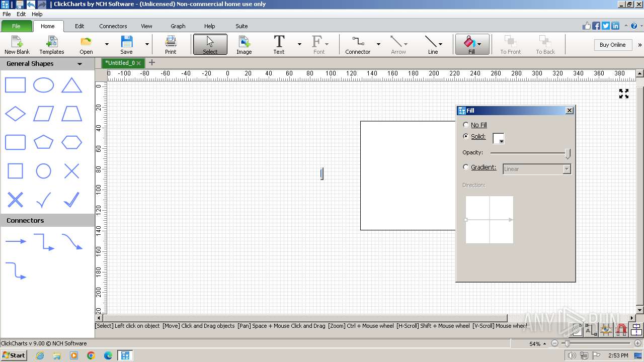Screen dimensions: 644x362
Task: Switch to the Connectors ribbon tab
Action: pyautogui.click(x=113, y=26)
